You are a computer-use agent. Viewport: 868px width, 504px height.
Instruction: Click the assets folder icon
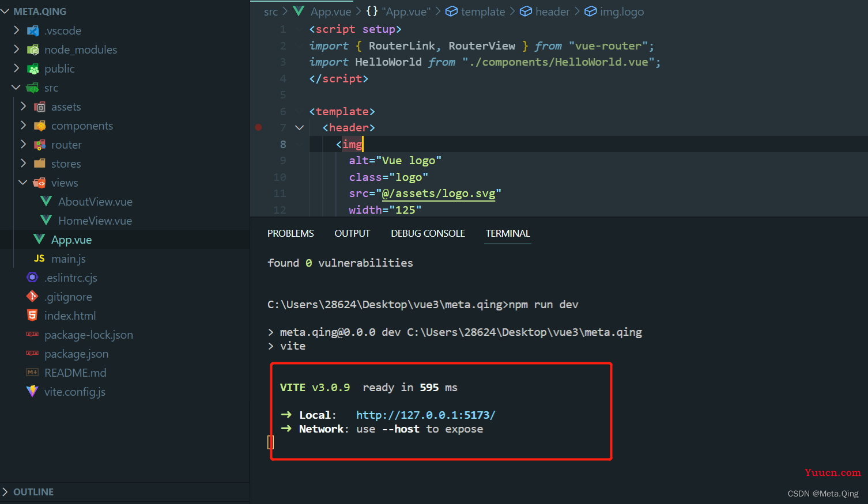(40, 107)
